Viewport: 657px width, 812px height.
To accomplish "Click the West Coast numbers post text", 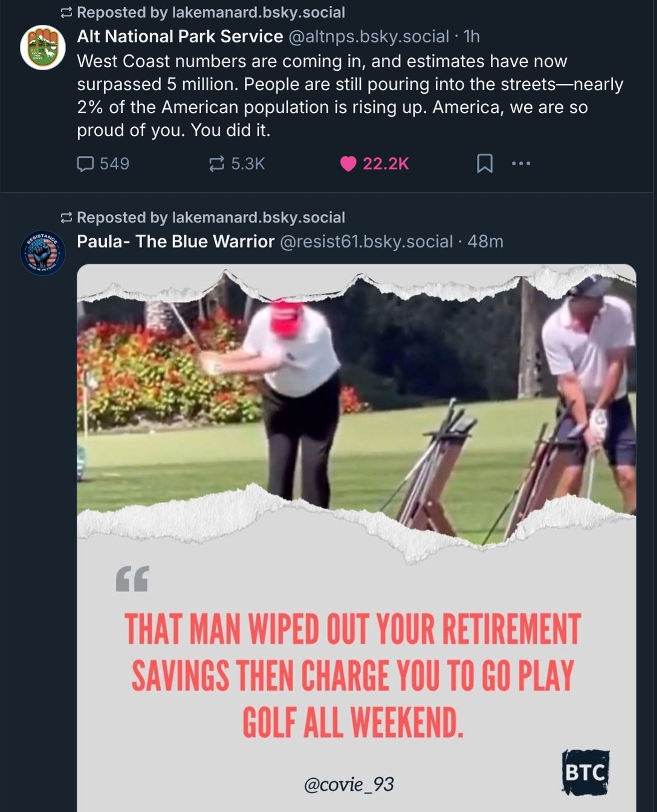I will 350,96.
